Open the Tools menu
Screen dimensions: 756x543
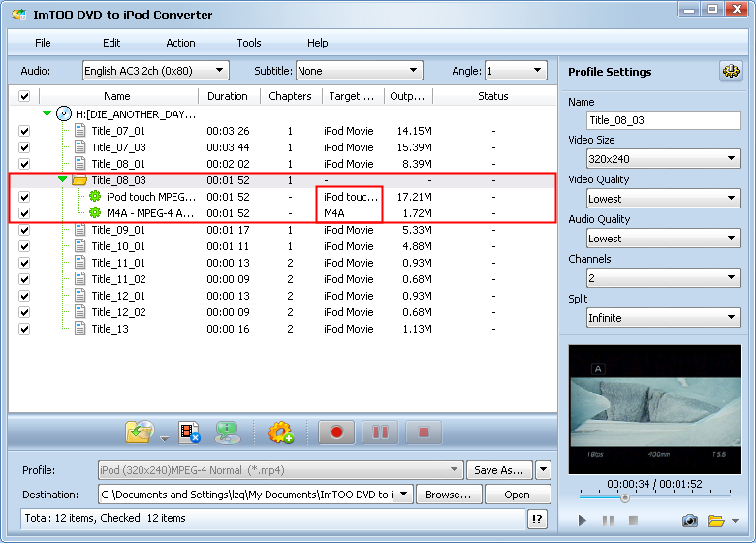(x=249, y=43)
